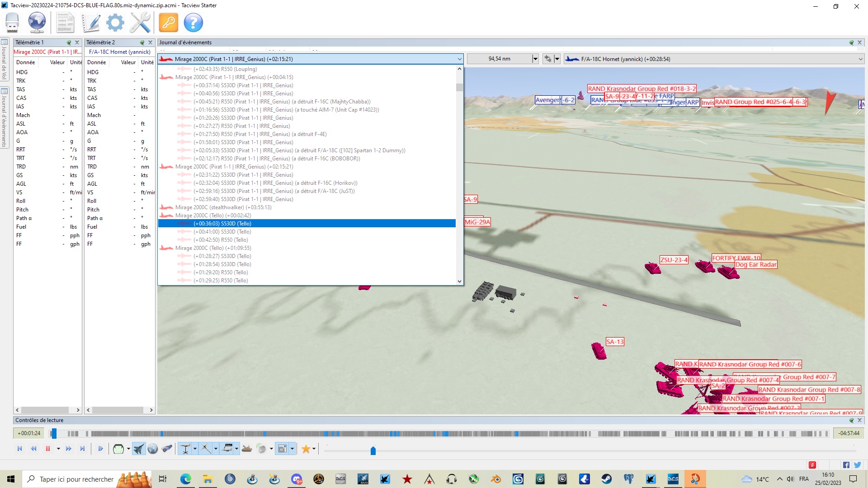Screen dimensions: 868x488
Task: Click the ZSU-23-4 label in 3D view
Action: pyautogui.click(x=674, y=260)
